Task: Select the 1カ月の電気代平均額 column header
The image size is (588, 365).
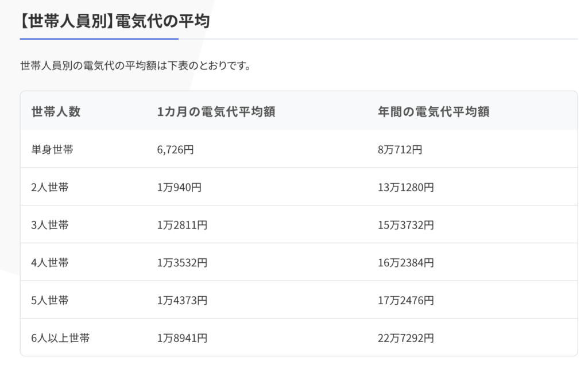Action: pos(216,112)
